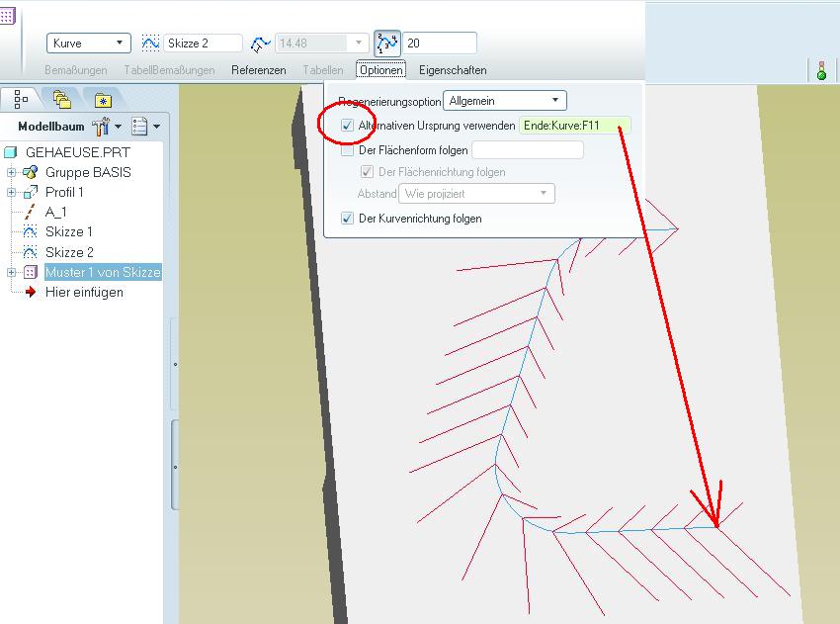This screenshot has height=624, width=840.
Task: Click the Ende:Kurve:F11 origin collector field
Action: (x=575, y=126)
